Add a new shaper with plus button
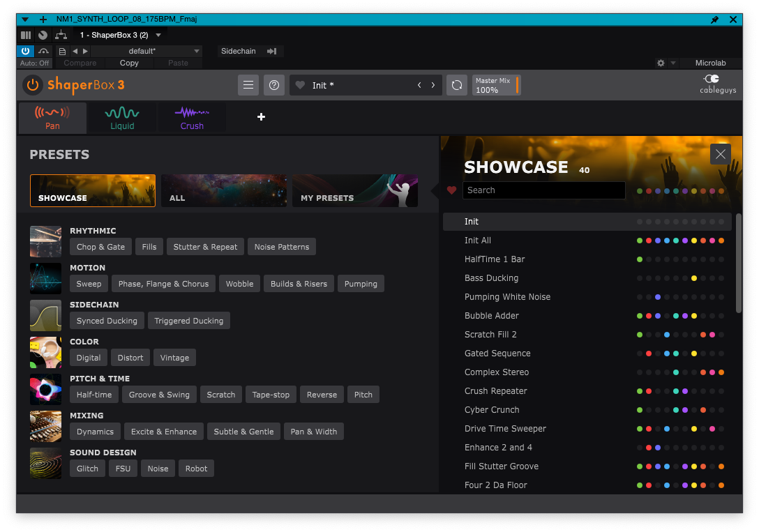Screen dimensions: 759x532 [262, 116]
